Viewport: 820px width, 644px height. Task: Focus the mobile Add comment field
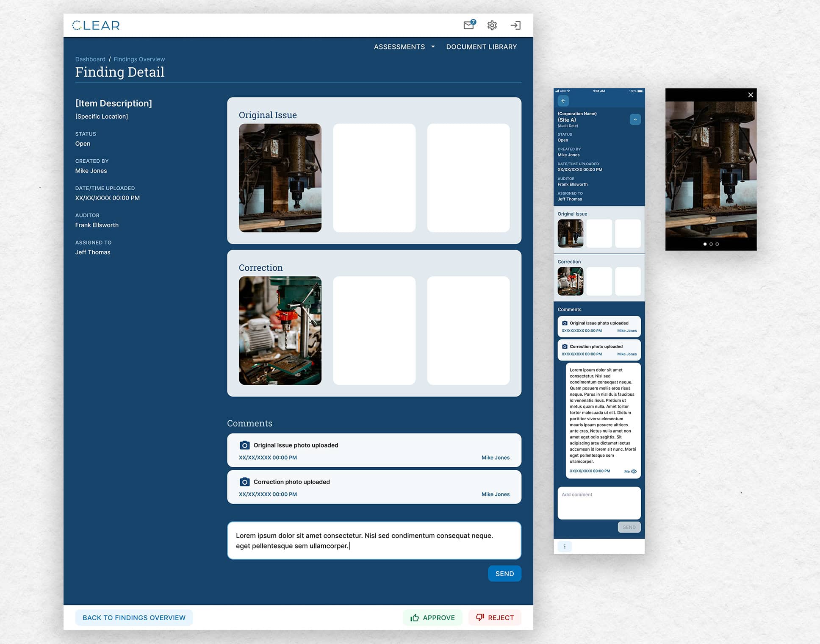coord(599,503)
